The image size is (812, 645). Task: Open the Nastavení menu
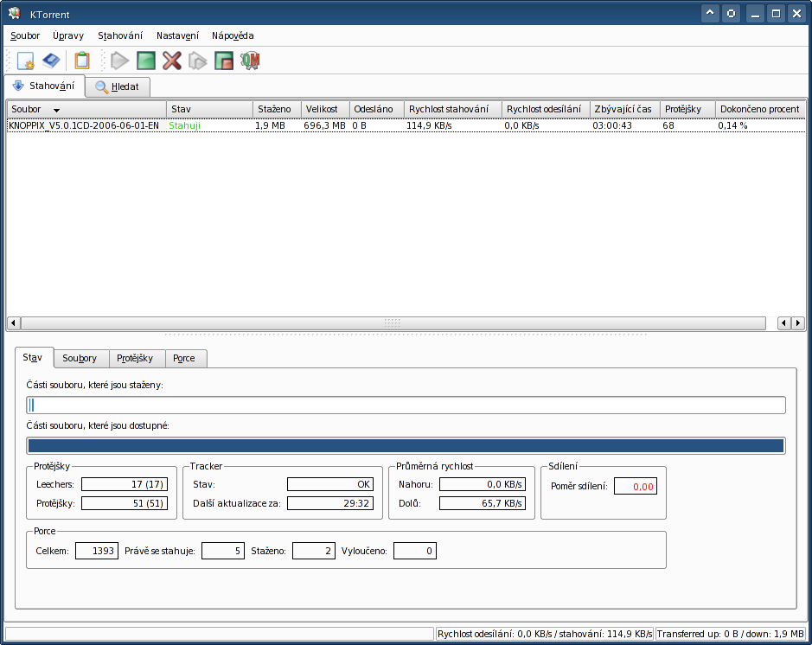tap(177, 35)
